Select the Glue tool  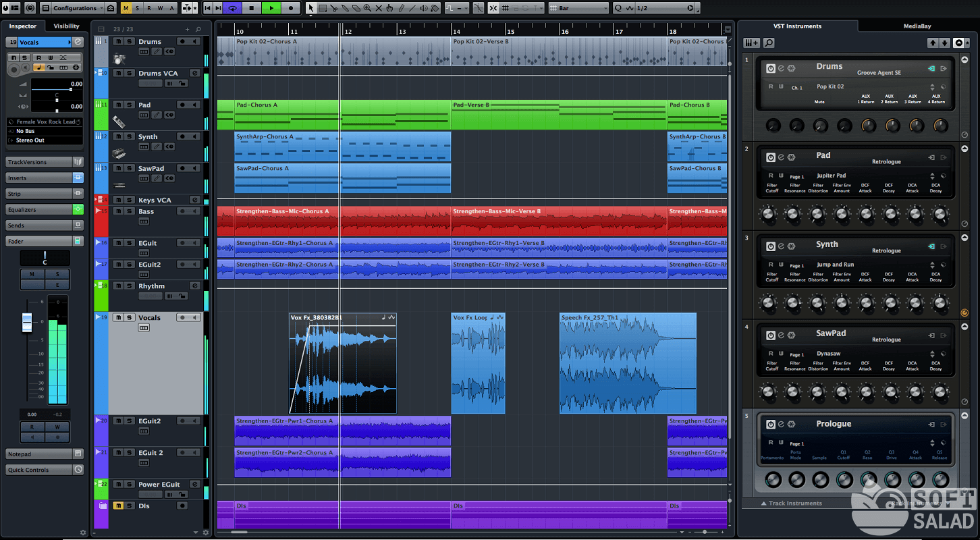(345, 8)
